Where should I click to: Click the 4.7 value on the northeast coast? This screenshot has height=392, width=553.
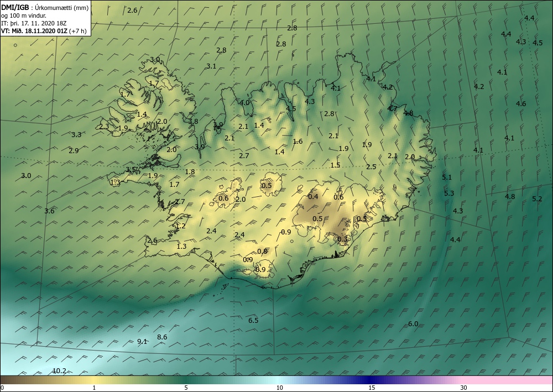click(392, 108)
